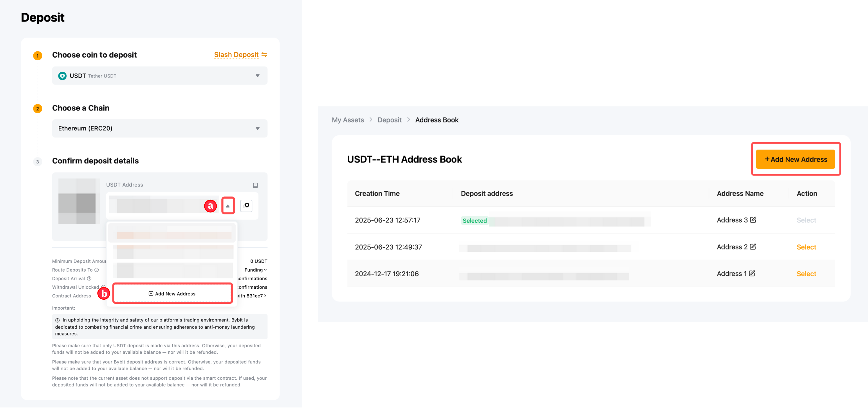Screen dimensions: 868x409
Task: Click the Slash Deposit swap icon
Action: pyautogui.click(x=264, y=55)
